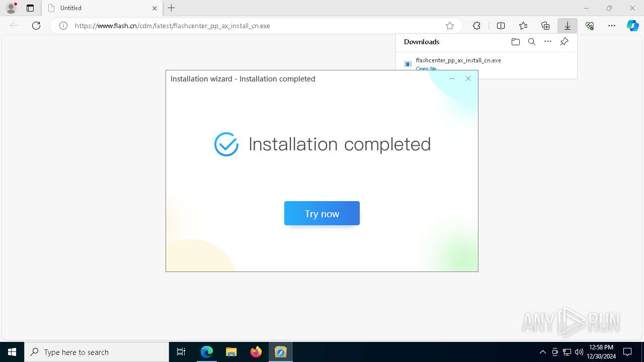
Task: Open the taskbar clock and date
Action: (602, 352)
